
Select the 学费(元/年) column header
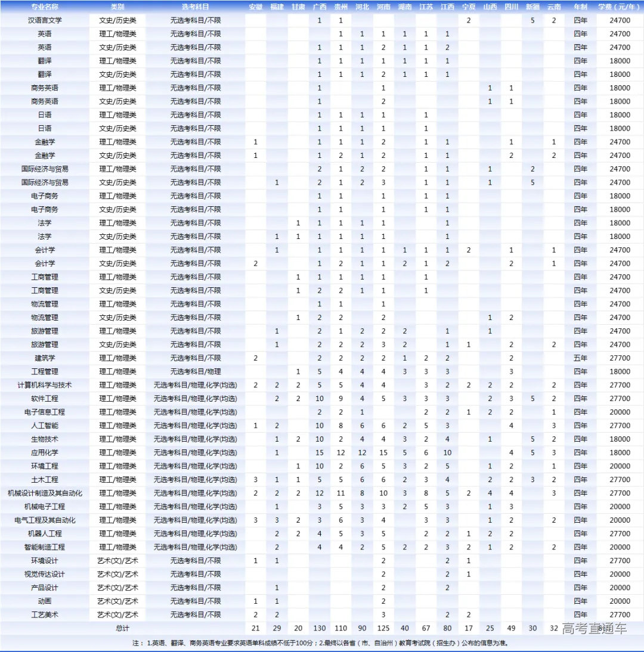click(x=620, y=7)
